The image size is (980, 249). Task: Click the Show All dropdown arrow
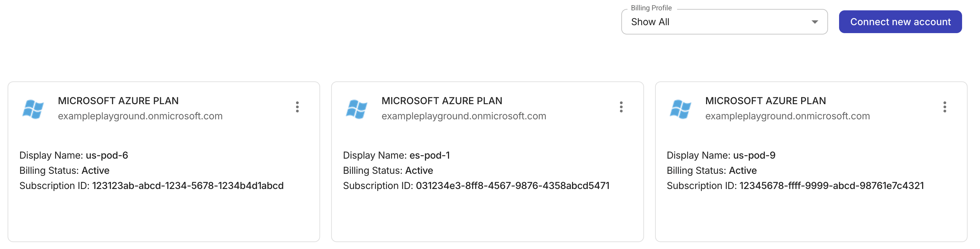815,22
